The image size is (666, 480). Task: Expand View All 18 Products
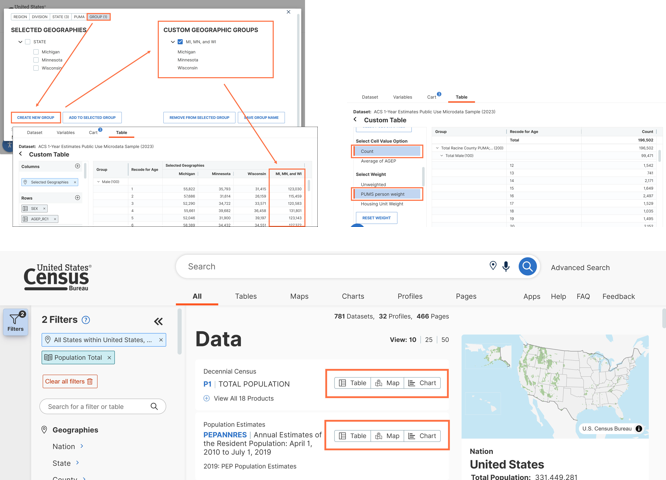[x=240, y=398]
